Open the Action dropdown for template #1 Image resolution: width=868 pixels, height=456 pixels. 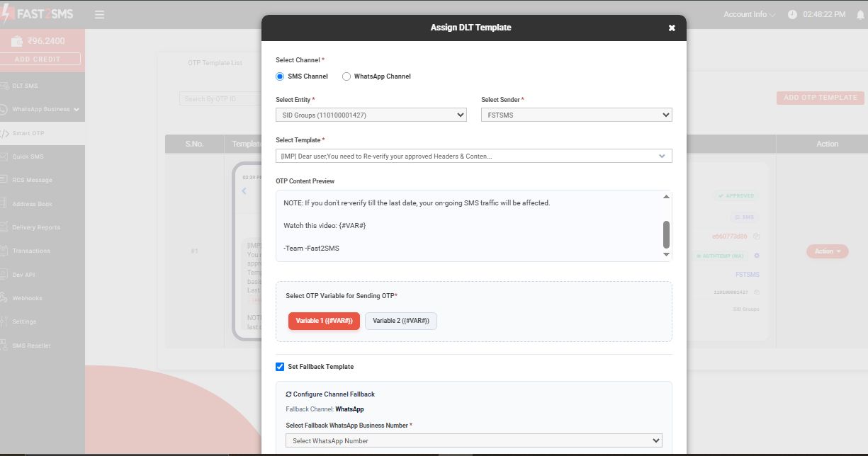tap(827, 251)
